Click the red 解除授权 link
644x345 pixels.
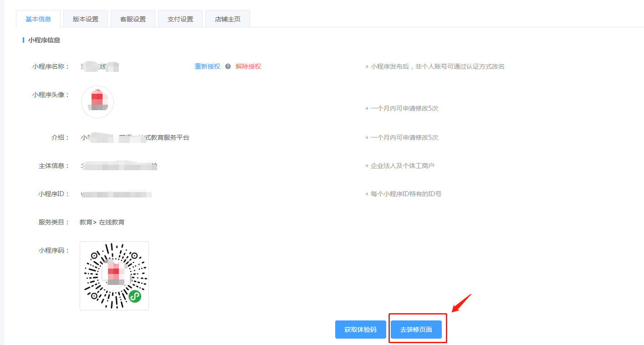coord(248,66)
